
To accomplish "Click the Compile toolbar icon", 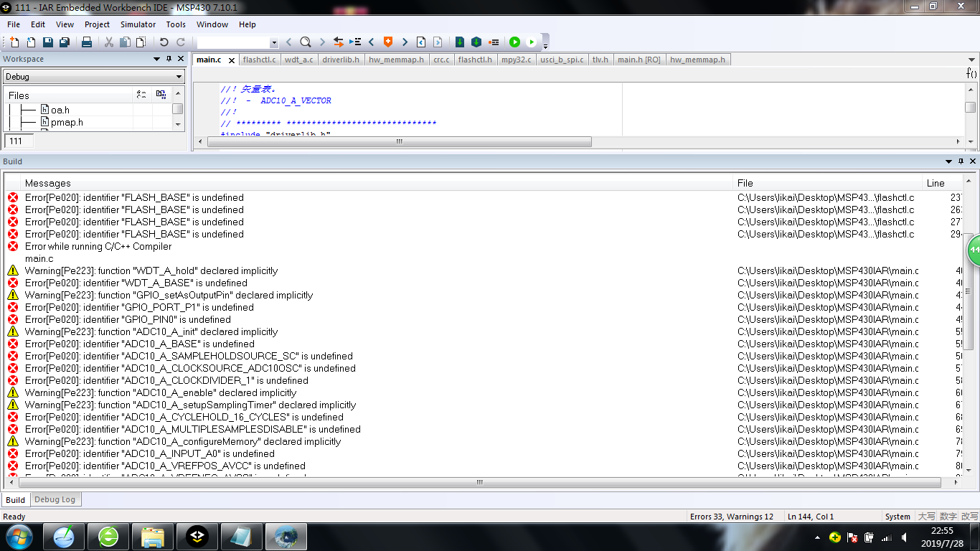I will tap(460, 42).
